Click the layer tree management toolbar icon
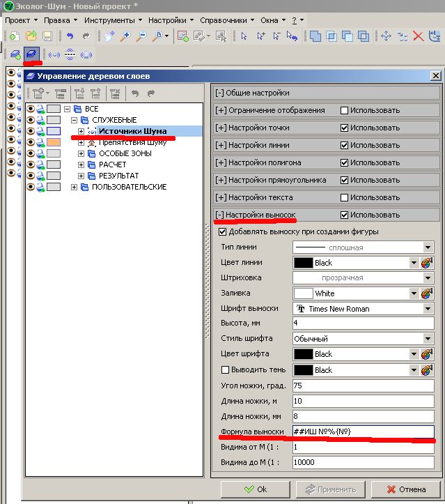 coord(31,54)
